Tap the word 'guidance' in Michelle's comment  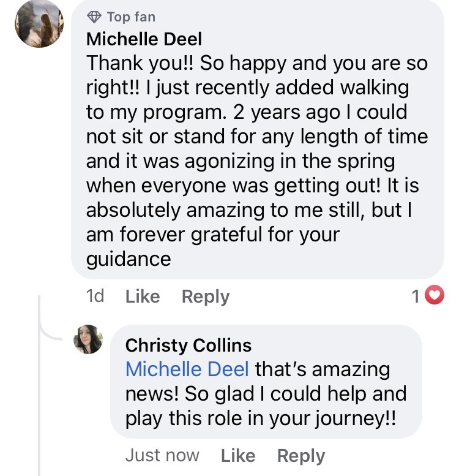[129, 259]
